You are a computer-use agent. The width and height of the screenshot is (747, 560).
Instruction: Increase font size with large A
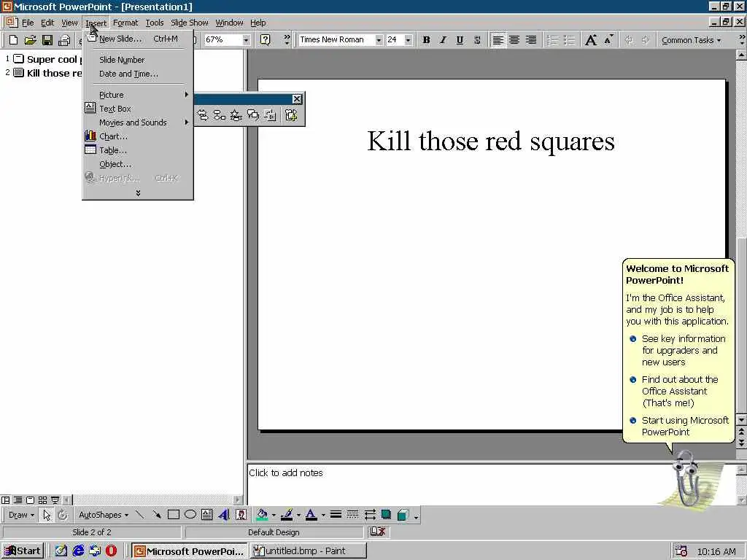[591, 40]
